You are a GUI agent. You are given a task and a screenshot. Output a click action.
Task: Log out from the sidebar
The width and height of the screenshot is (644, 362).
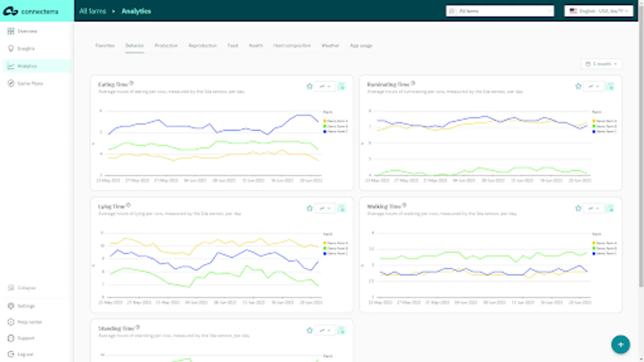pyautogui.click(x=25, y=354)
